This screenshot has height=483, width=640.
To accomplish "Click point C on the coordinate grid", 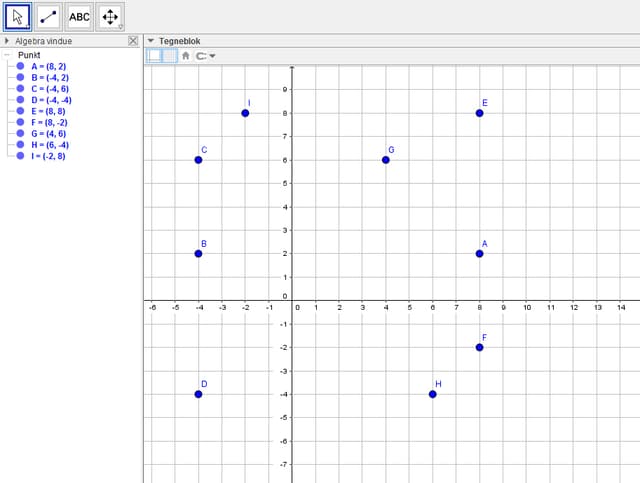I will click(198, 160).
